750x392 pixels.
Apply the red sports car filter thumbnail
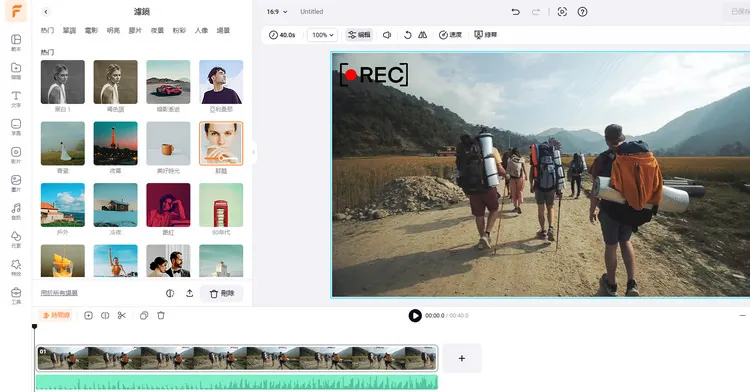pos(168,82)
